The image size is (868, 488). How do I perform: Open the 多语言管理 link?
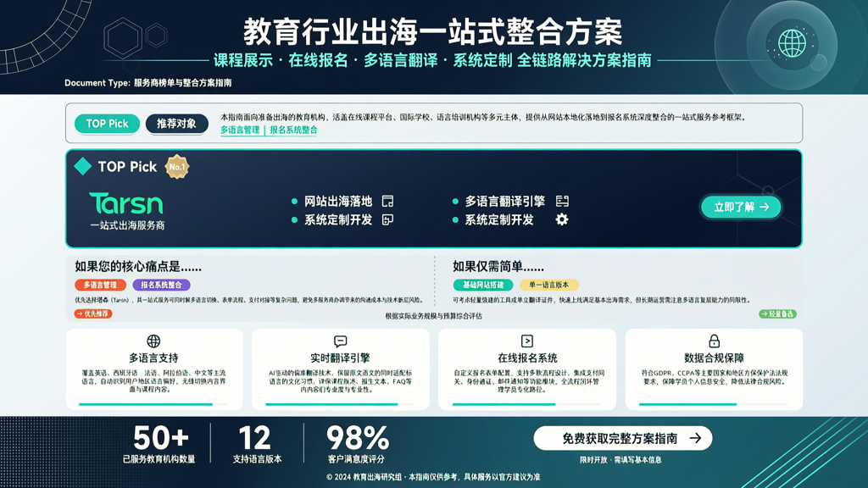click(240, 130)
